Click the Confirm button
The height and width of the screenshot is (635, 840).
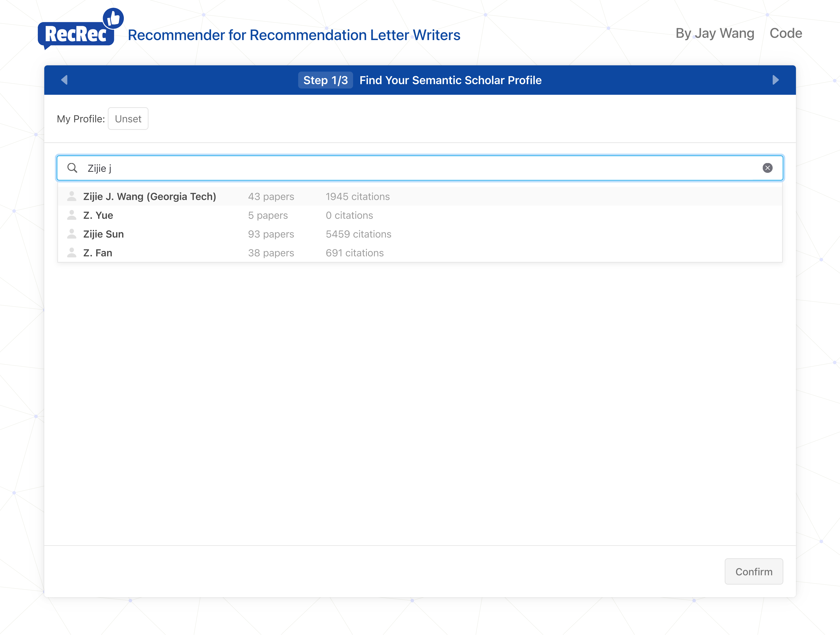coord(753,571)
